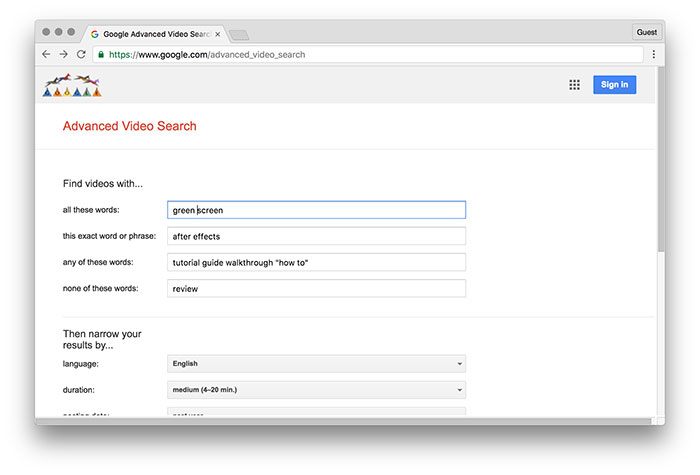Open the Chrome three-dot menu
The image size is (700, 475).
(x=654, y=54)
